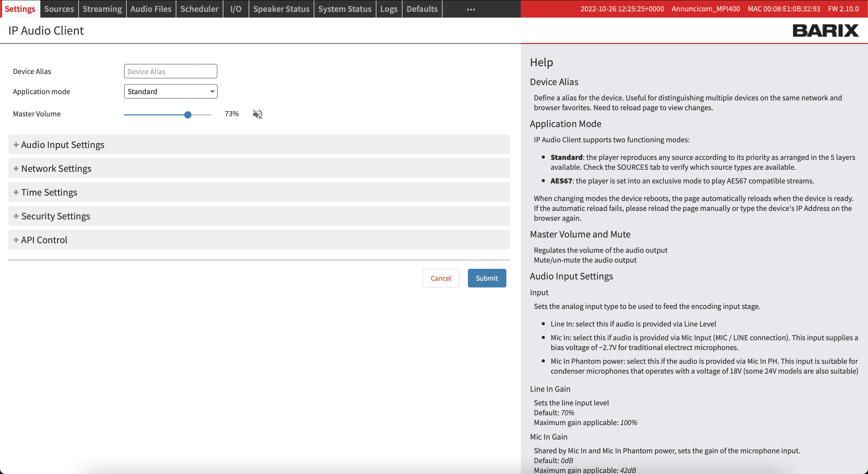This screenshot has height=474, width=868.
Task: Open the Logs tab
Action: click(x=389, y=9)
